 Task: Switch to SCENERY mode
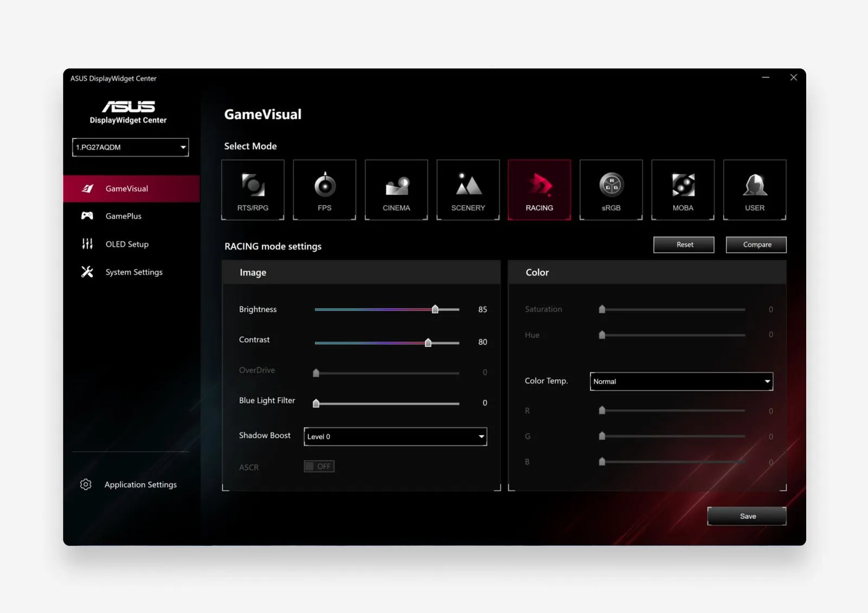pyautogui.click(x=468, y=189)
